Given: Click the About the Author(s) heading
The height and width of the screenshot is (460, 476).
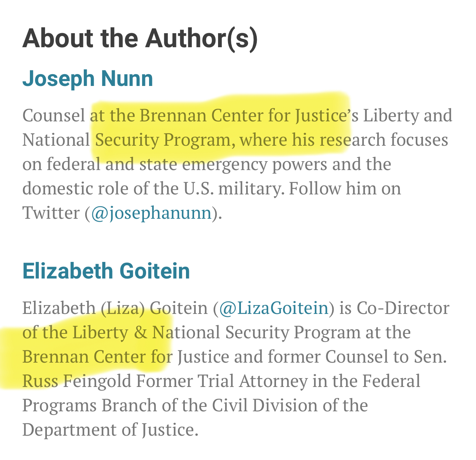Looking at the screenshot, I should [x=140, y=38].
